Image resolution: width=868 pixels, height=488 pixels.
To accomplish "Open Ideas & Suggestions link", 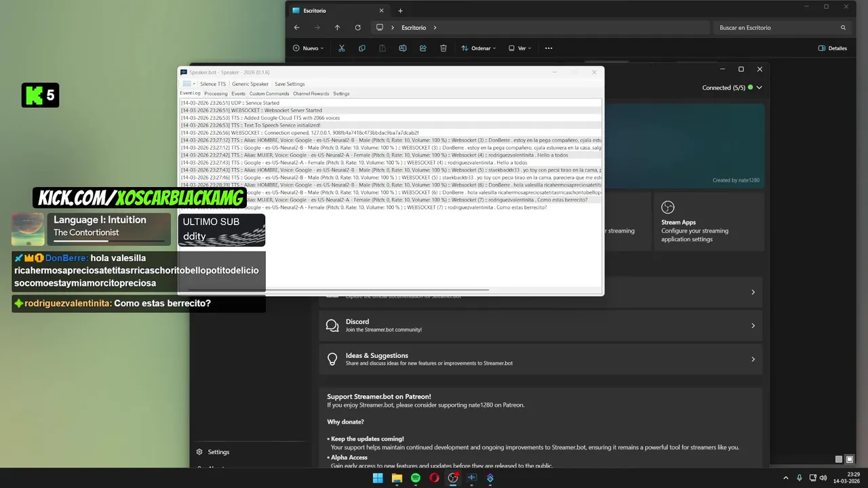I will click(540, 359).
